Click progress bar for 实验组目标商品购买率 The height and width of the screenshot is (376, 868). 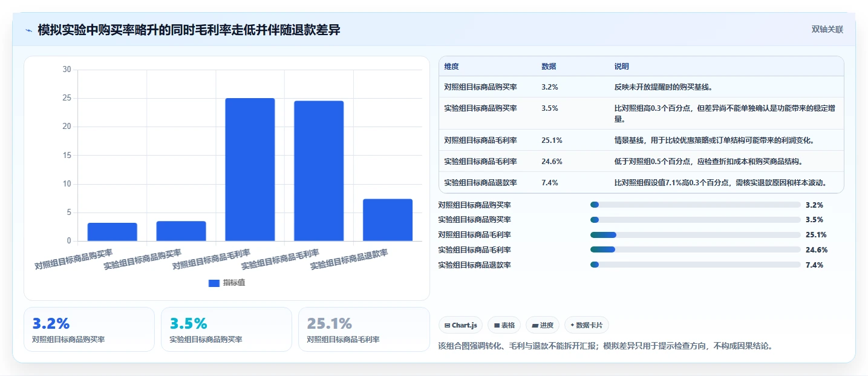tap(696, 220)
